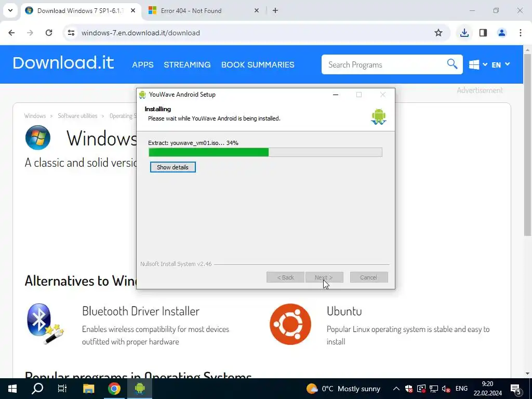Click the Windows breadcrumb link

click(35, 116)
